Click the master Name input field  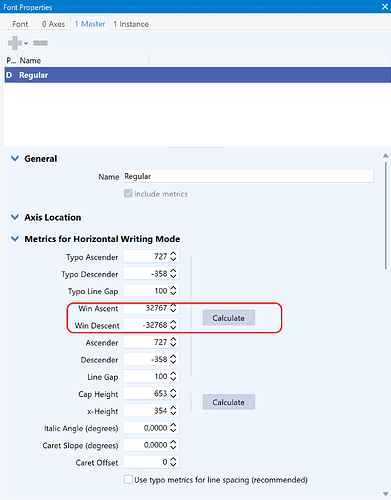248,176
